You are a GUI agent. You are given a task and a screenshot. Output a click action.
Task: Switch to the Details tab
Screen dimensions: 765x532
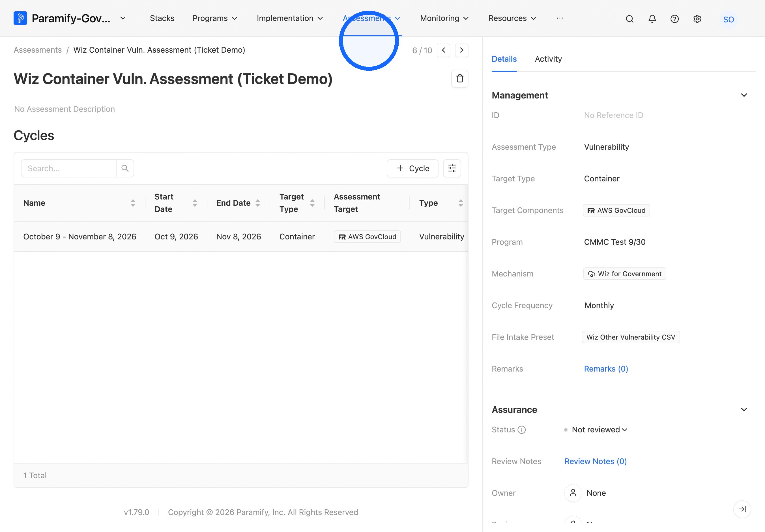(x=504, y=59)
